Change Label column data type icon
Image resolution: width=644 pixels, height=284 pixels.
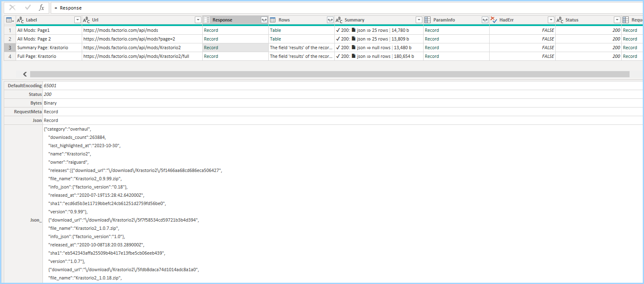20,20
